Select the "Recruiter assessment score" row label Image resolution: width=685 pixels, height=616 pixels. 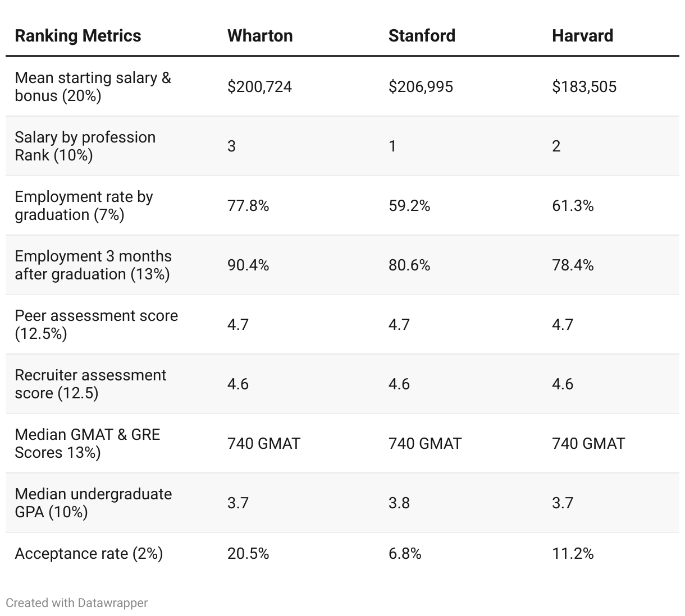(90, 384)
